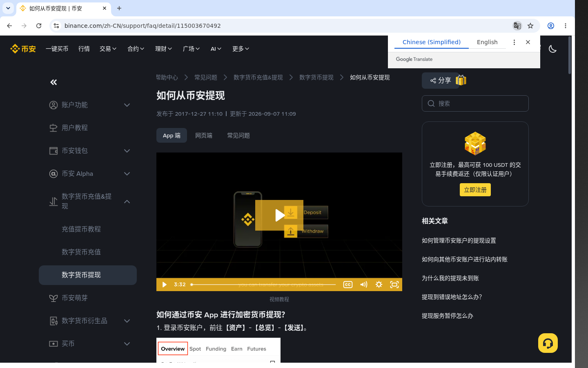View site information icon in the address bar

[x=56, y=26]
